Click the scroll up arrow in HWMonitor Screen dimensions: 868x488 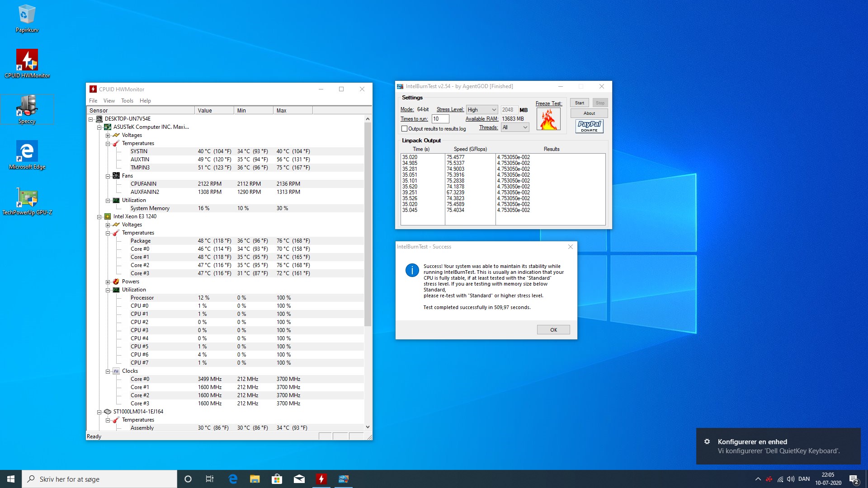tap(368, 119)
